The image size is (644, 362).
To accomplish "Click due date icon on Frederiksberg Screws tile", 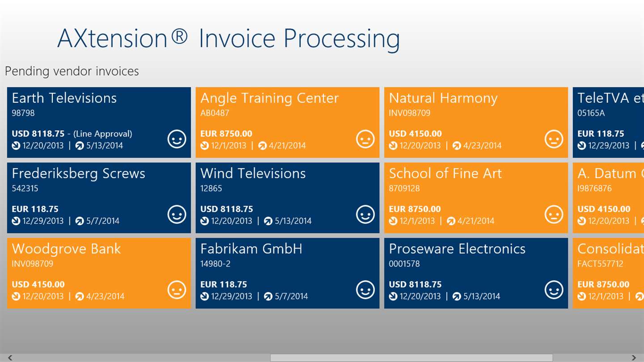I will [80, 221].
